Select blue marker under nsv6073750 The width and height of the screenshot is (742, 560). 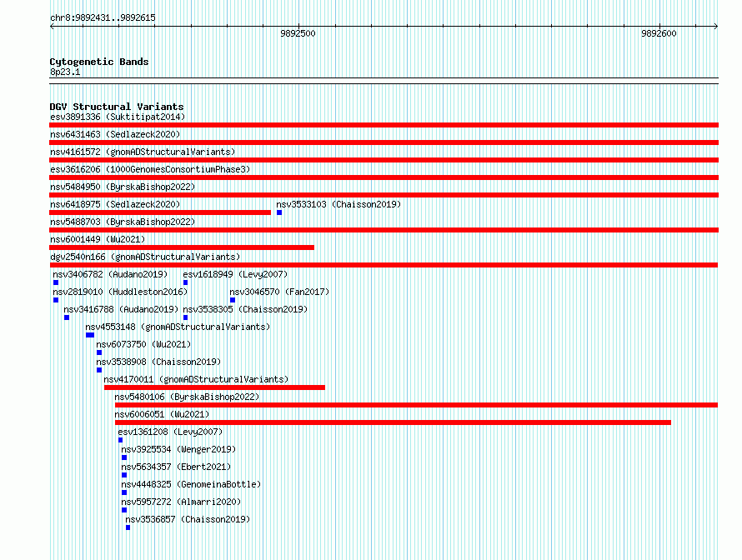pos(99,352)
